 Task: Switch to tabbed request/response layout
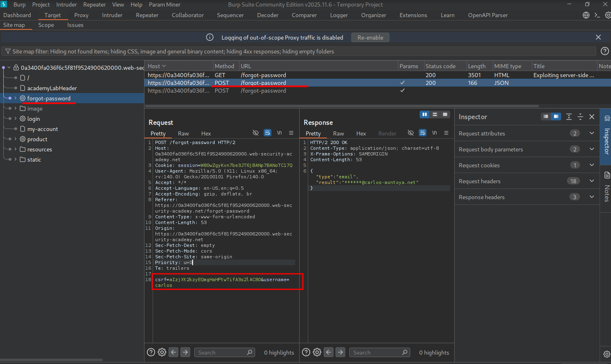[x=445, y=114]
